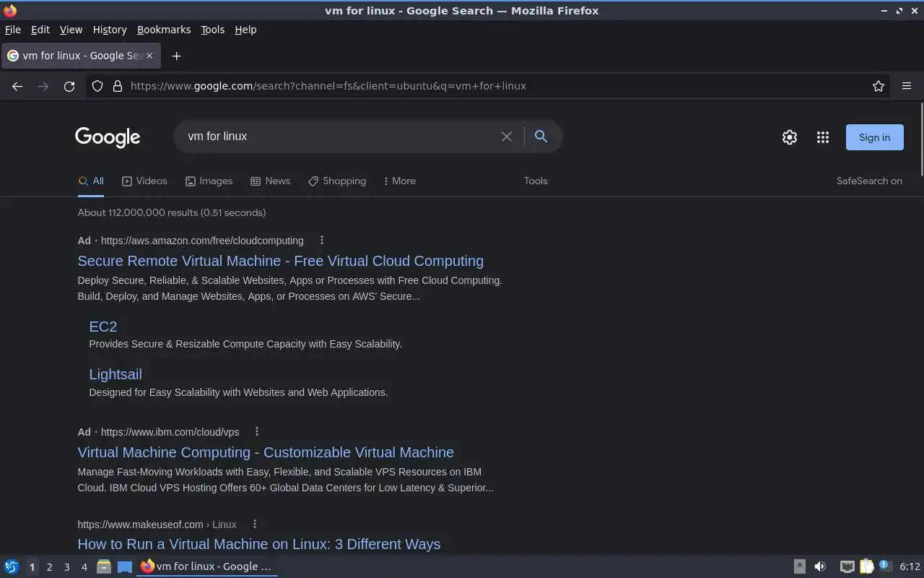The height and width of the screenshot is (578, 924).
Task: Expand the More search categories dropdown
Action: [400, 181]
